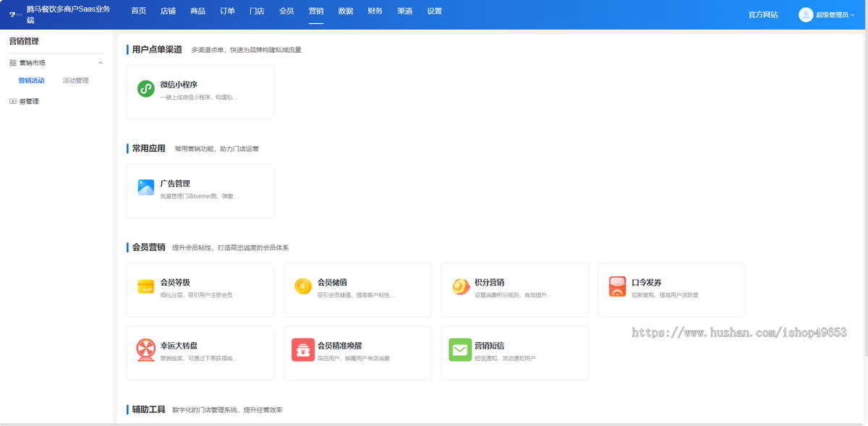The image size is (868, 426).
Task: Click the 会员储值 gold coin icon
Action: pos(303,286)
